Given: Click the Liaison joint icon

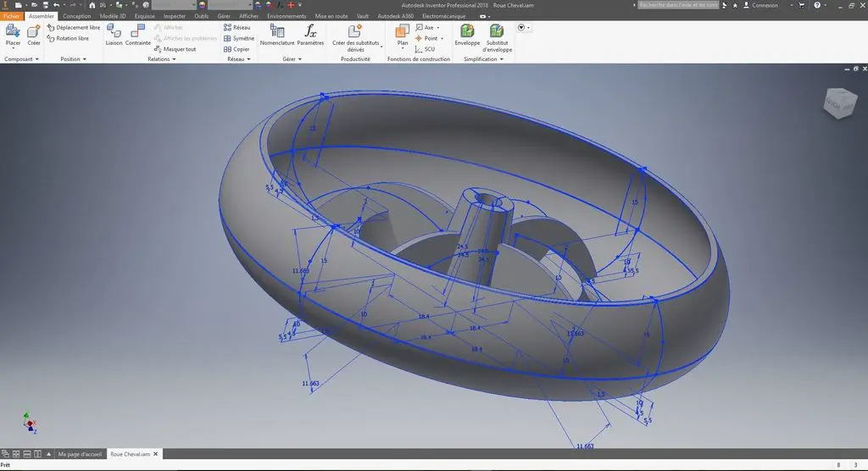Looking at the screenshot, I should tap(114, 32).
